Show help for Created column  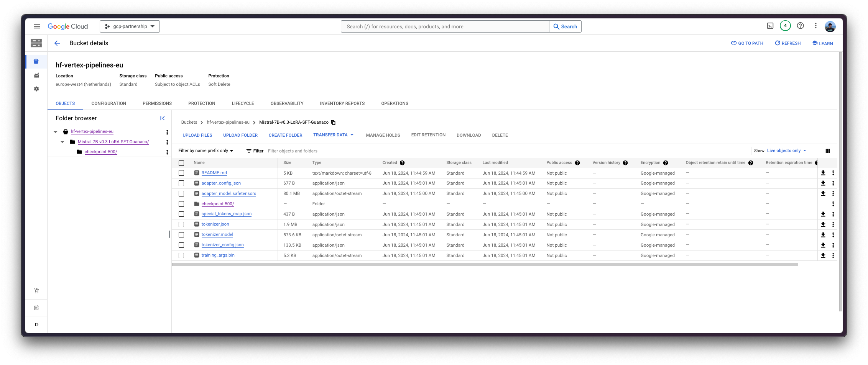pos(402,163)
